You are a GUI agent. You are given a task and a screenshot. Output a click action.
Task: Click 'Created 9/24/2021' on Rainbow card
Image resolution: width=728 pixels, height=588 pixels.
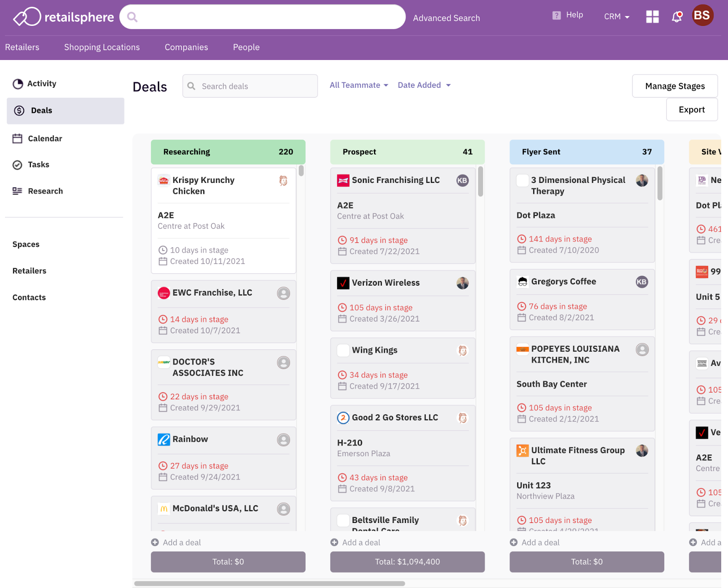tap(205, 477)
